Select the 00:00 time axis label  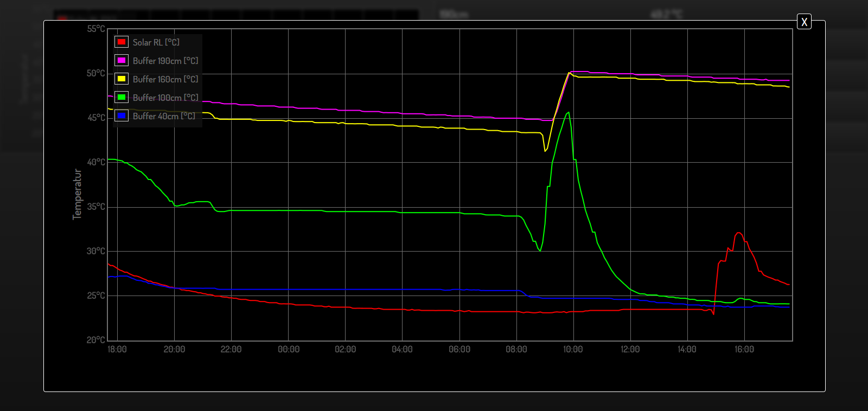pos(288,349)
